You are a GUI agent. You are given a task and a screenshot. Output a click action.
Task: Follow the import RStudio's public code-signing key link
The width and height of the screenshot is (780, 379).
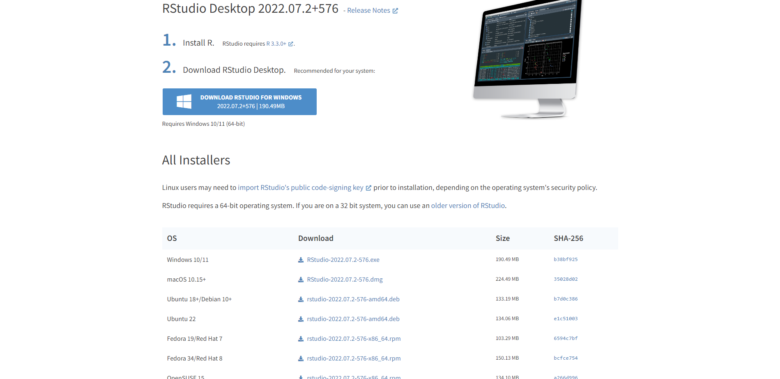pyautogui.click(x=300, y=188)
